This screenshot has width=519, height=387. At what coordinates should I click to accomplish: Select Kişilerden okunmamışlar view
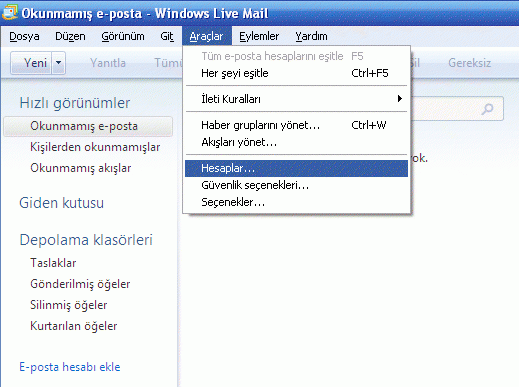tap(95, 147)
